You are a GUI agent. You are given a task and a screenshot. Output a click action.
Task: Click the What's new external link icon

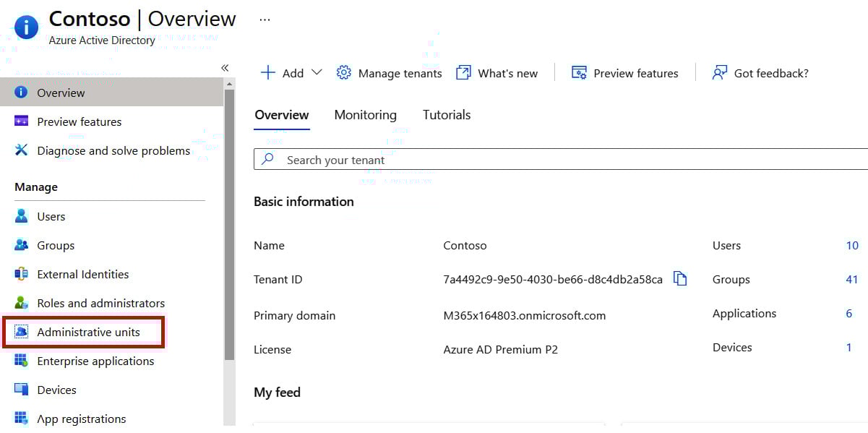(463, 72)
